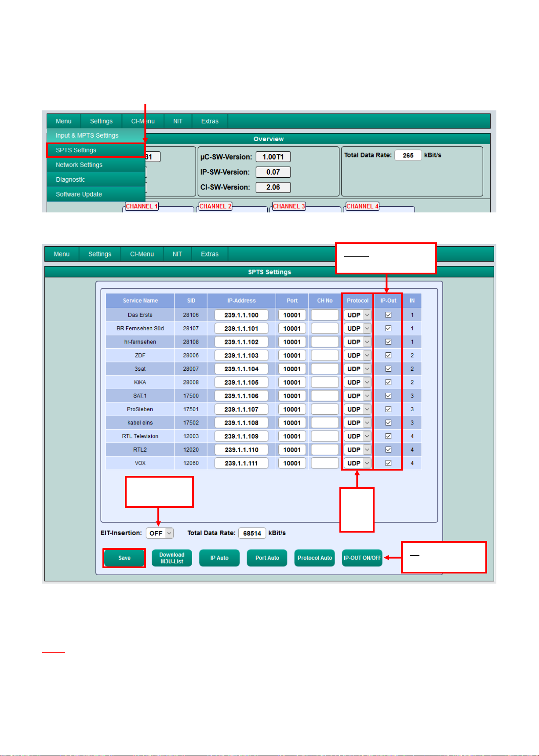The height and width of the screenshot is (756, 539).
Task: Toggle IP-Out checkbox for VOX
Action: 389,463
